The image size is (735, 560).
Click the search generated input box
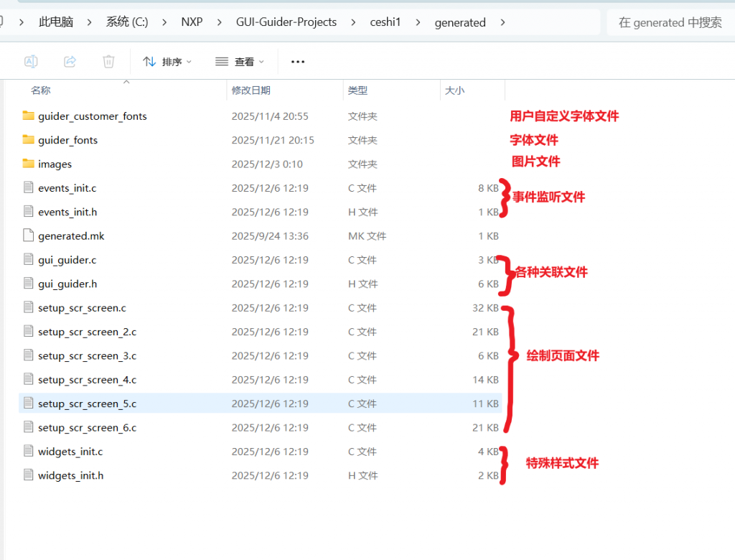(x=670, y=22)
